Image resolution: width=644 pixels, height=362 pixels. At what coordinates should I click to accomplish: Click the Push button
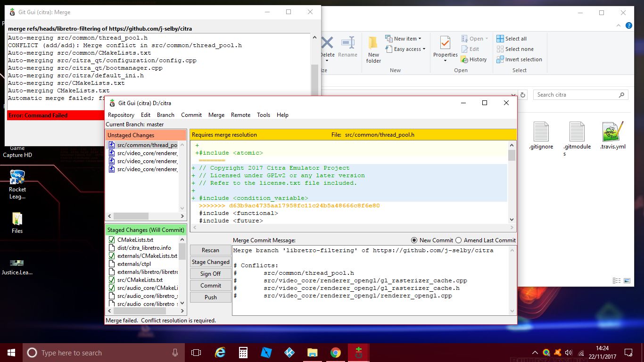(x=210, y=297)
